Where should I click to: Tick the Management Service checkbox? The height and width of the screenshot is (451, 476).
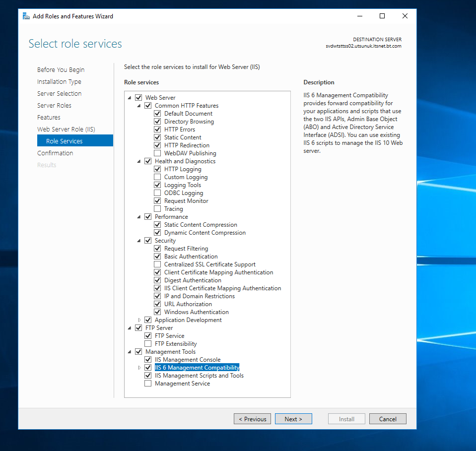[148, 384]
